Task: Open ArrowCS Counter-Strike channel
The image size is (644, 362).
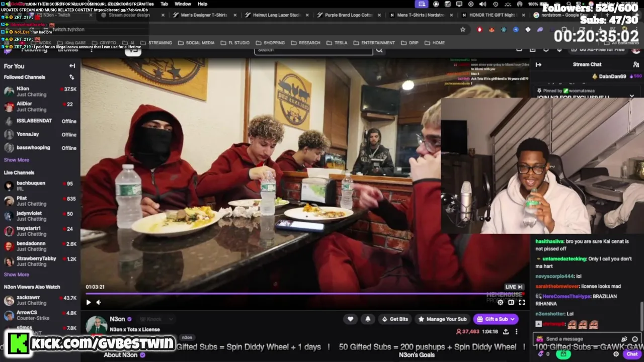Action: (40, 315)
